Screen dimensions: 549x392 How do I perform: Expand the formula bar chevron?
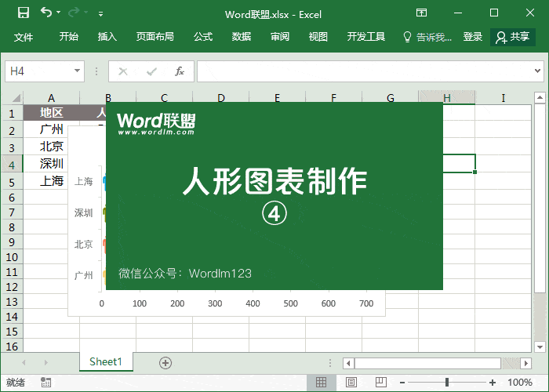point(538,71)
